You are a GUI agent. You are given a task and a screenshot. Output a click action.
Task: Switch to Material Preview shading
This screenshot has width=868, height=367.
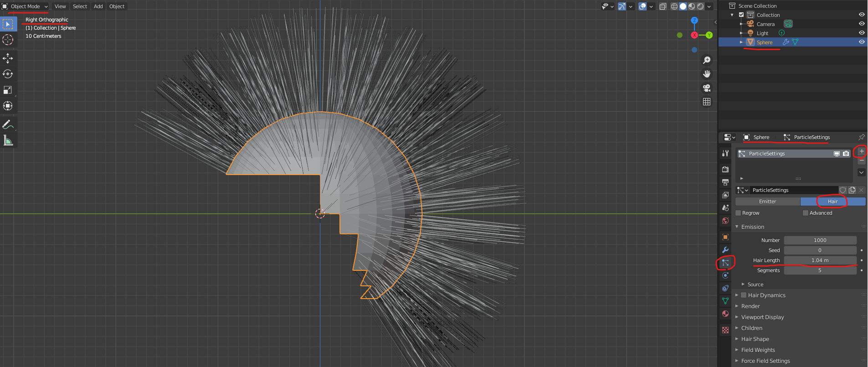692,6
